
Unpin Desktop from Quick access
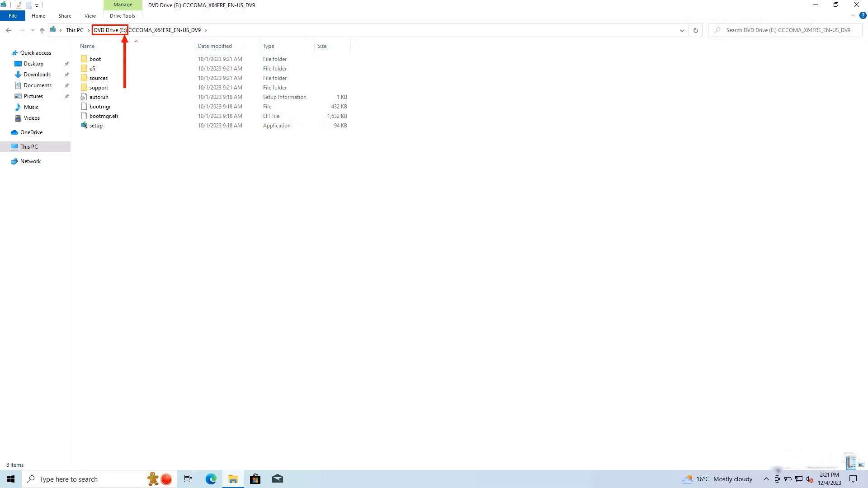66,63
